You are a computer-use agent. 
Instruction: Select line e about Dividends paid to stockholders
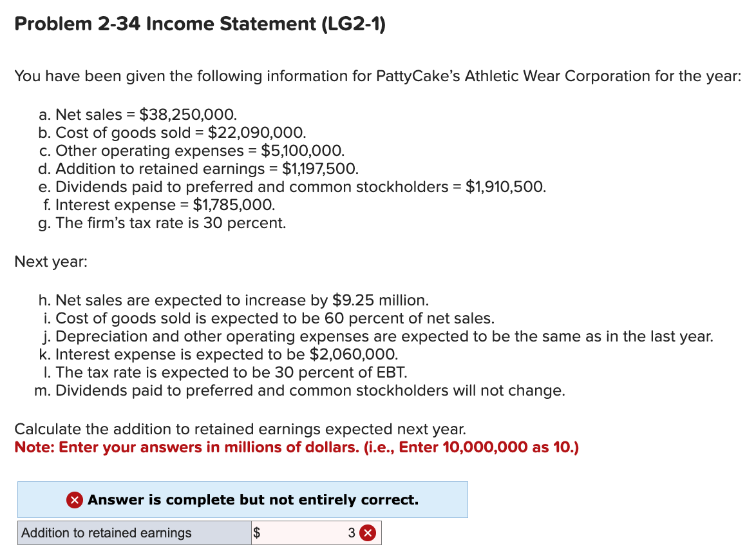[292, 187]
